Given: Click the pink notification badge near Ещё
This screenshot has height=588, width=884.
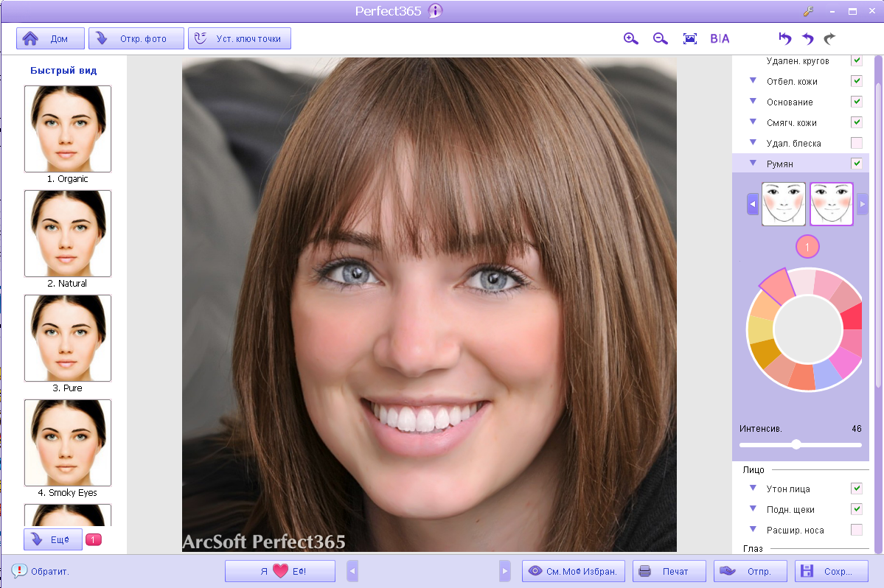Looking at the screenshot, I should [x=94, y=539].
